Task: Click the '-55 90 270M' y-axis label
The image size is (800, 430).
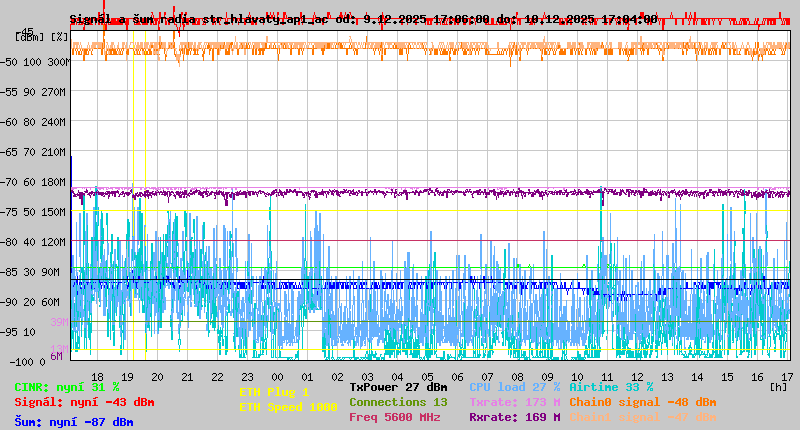Action: click(x=33, y=92)
